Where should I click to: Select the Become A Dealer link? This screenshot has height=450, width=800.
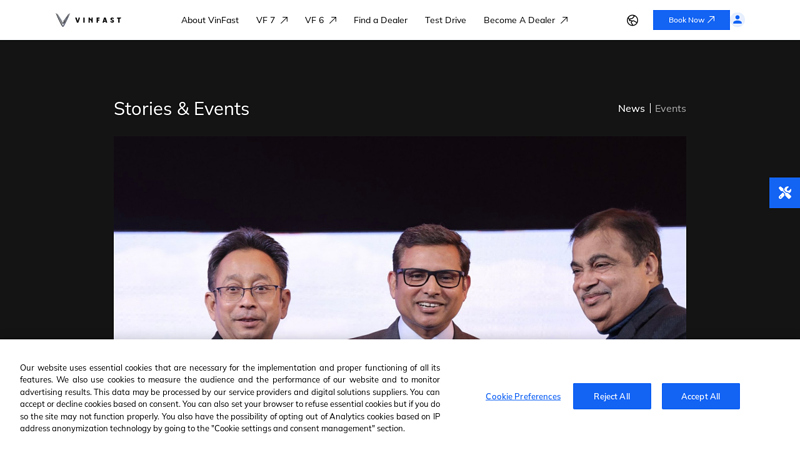[519, 20]
